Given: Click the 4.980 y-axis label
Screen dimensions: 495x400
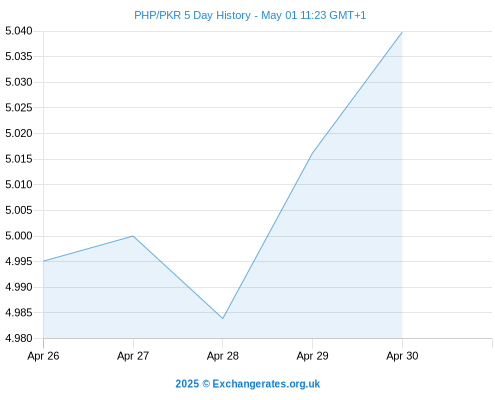Looking at the screenshot, I should (19, 338).
